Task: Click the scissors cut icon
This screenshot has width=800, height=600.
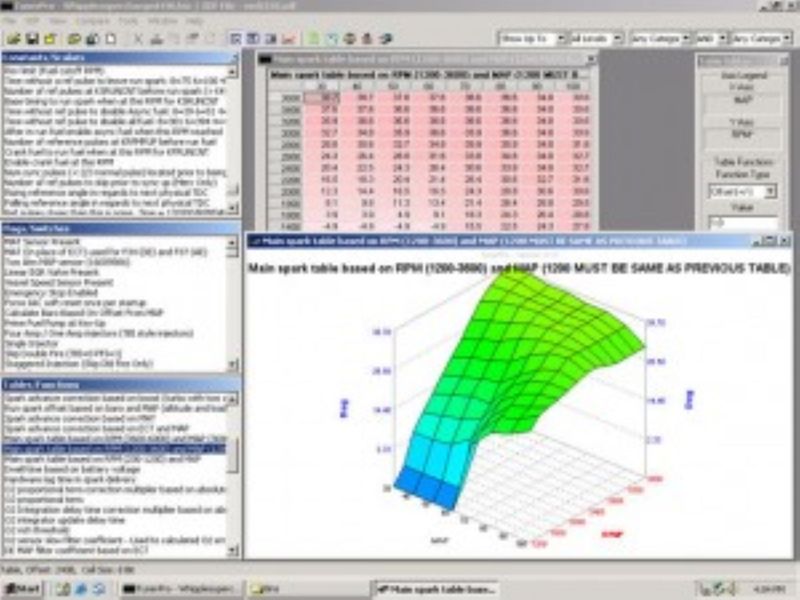Action: pos(138,39)
